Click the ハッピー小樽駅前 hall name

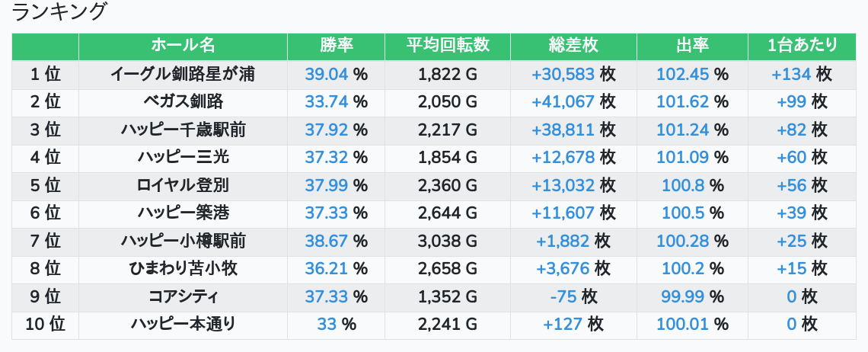point(183,241)
